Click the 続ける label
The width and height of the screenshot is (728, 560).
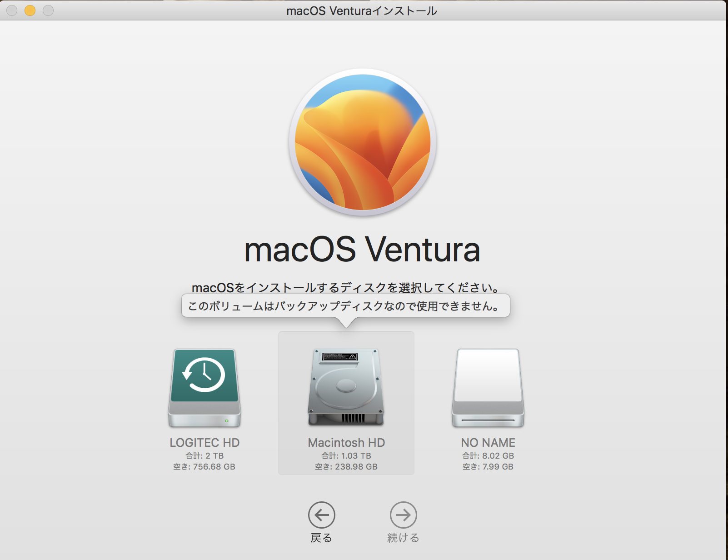coord(403,538)
